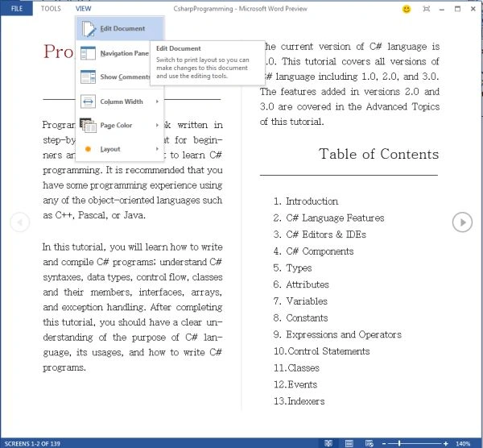The height and width of the screenshot is (448, 483).
Task: Go to the next screen arrow
Action: (x=462, y=222)
